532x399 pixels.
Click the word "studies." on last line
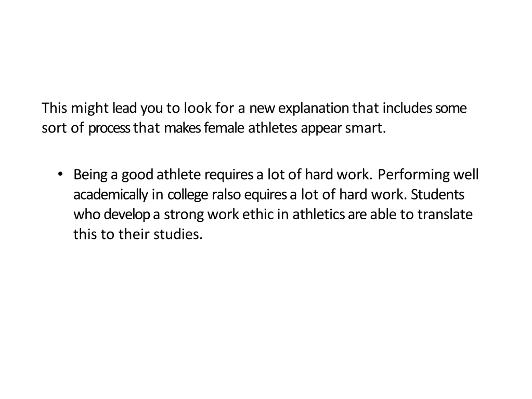click(x=178, y=234)
